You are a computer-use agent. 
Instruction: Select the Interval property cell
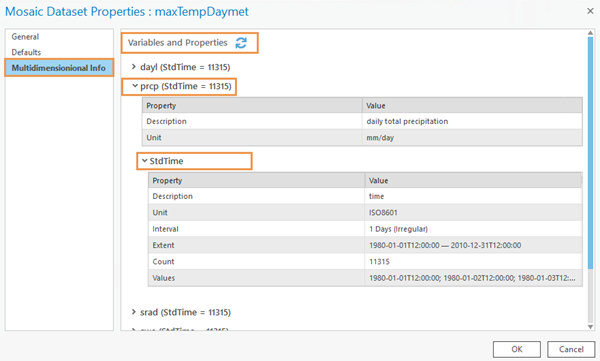pos(257,229)
